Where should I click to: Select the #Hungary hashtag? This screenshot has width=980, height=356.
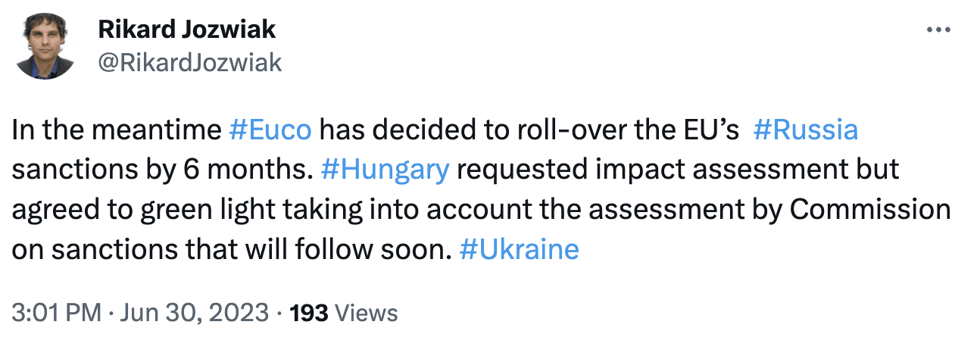coord(385,170)
